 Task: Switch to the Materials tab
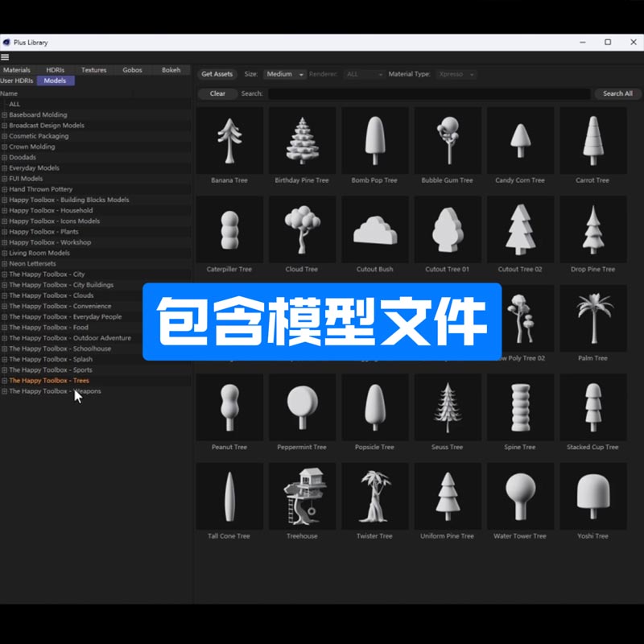click(17, 70)
